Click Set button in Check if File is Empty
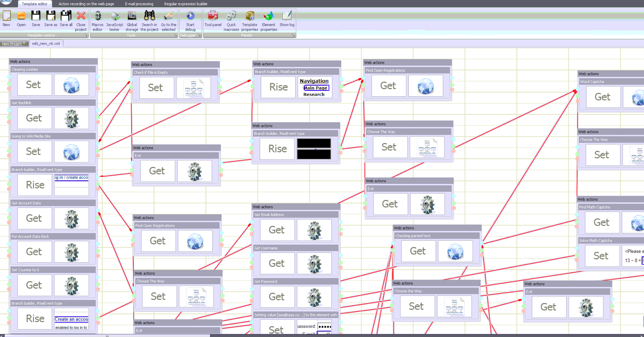 coord(157,88)
